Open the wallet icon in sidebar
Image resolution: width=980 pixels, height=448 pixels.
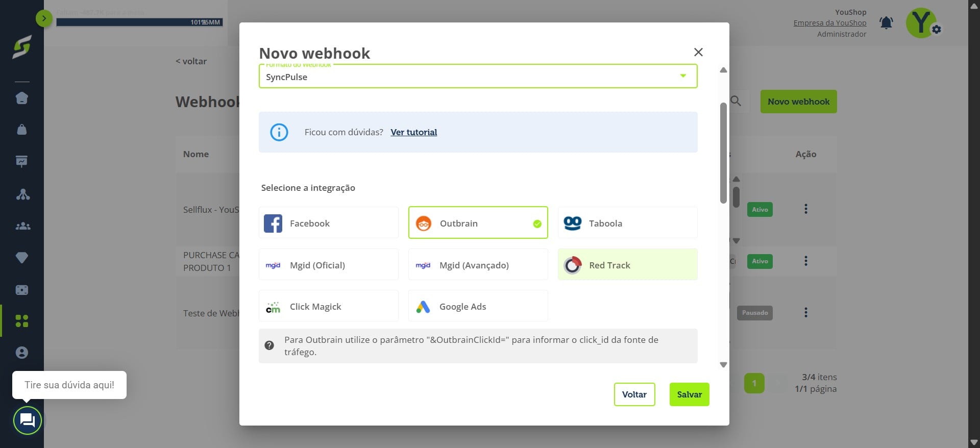coord(22,290)
